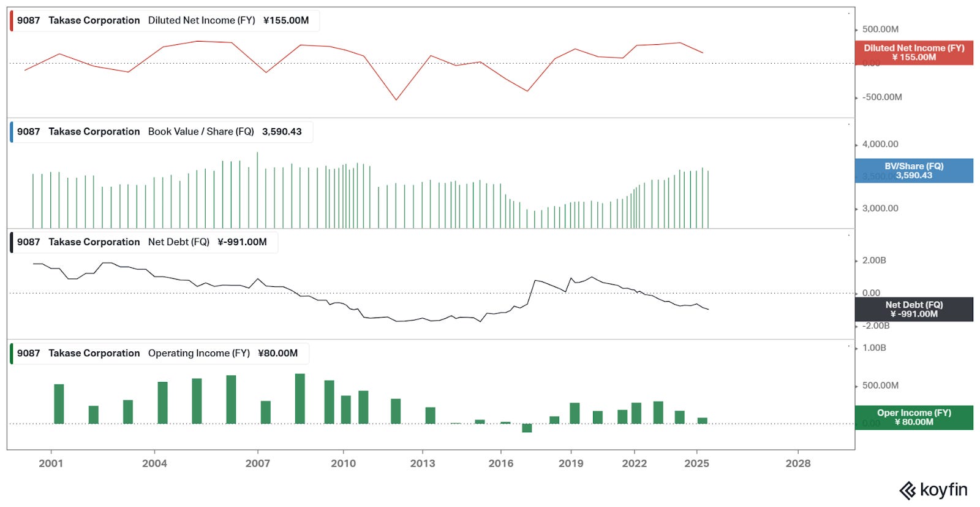This screenshot has width=980, height=507.
Task: Click the Operating Income (FY) legend label
Action: [x=199, y=353]
